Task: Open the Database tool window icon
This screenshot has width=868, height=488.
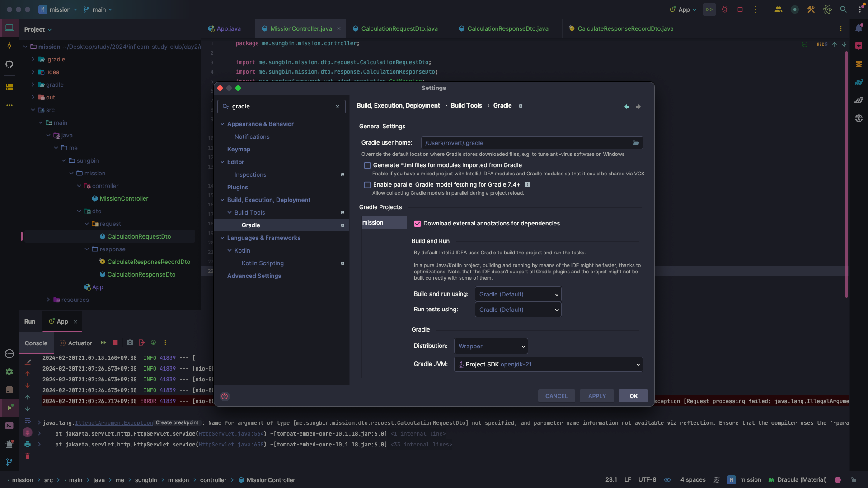Action: tap(859, 64)
